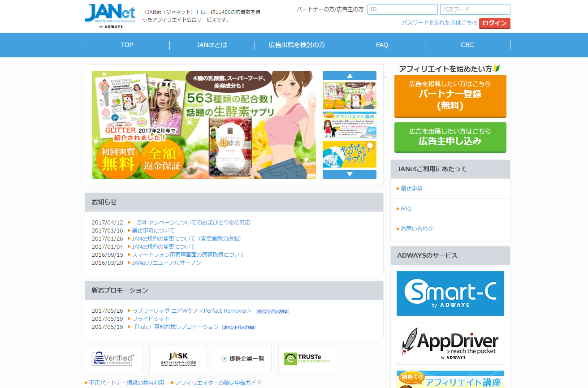Viewport: 588px width, 388px height.
Task: Select the やかないサプリ carousel thumbnail
Action: coord(349,154)
